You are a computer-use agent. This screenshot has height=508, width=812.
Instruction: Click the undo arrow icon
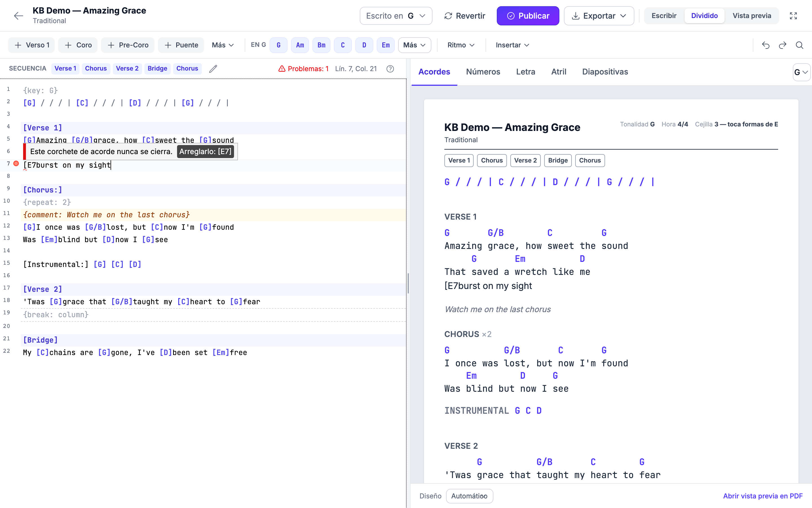click(x=766, y=45)
